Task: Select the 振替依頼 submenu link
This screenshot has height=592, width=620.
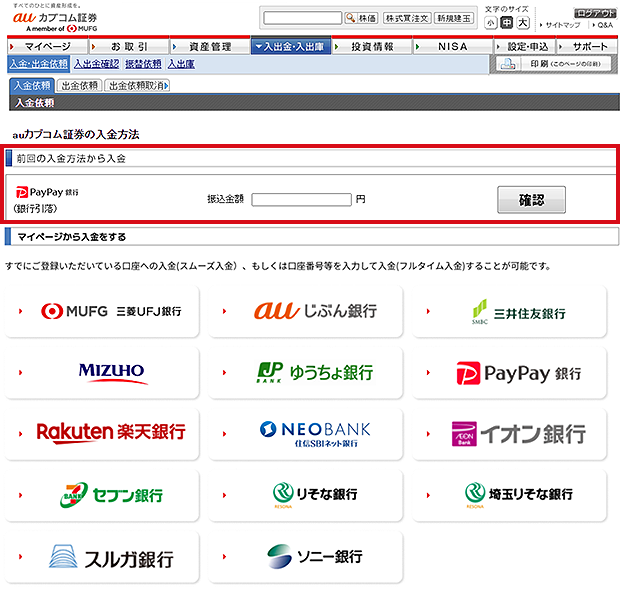Action: point(143,64)
